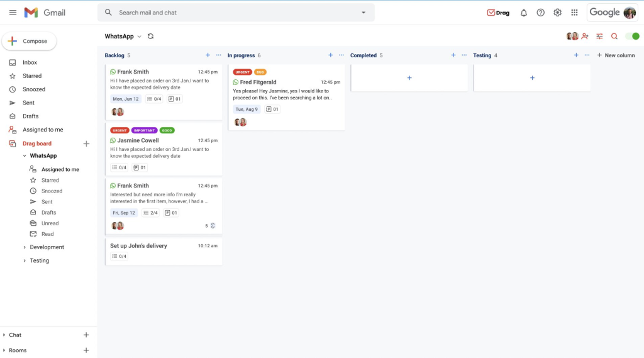Image resolution: width=644 pixels, height=358 pixels.
Task: Expand the Development board
Action: point(25,247)
